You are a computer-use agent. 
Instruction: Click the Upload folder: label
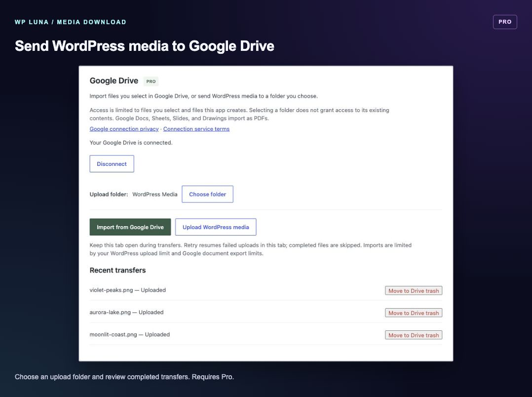click(x=109, y=194)
